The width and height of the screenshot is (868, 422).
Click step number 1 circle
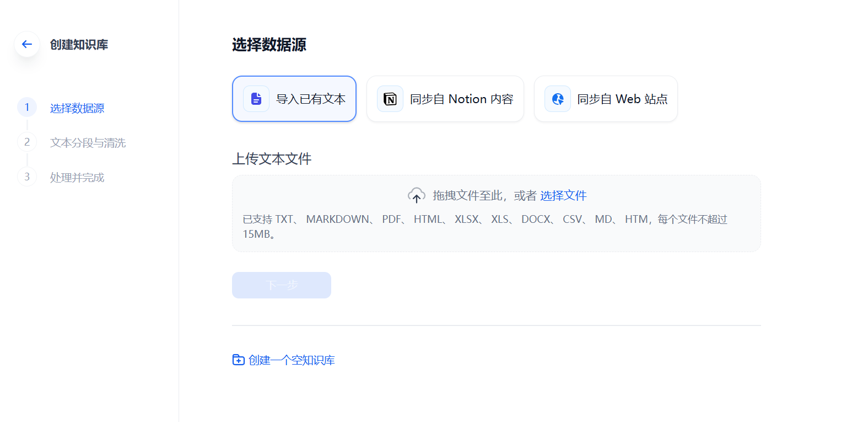point(27,107)
